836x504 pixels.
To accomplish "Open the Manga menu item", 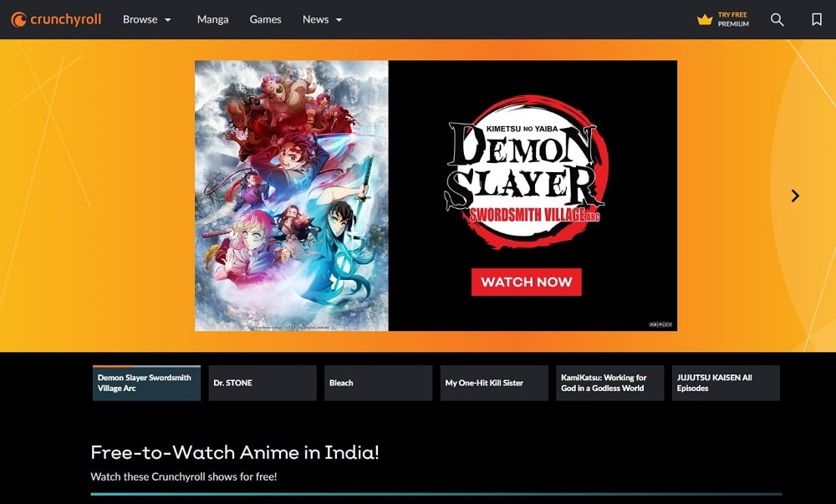I will (212, 20).
